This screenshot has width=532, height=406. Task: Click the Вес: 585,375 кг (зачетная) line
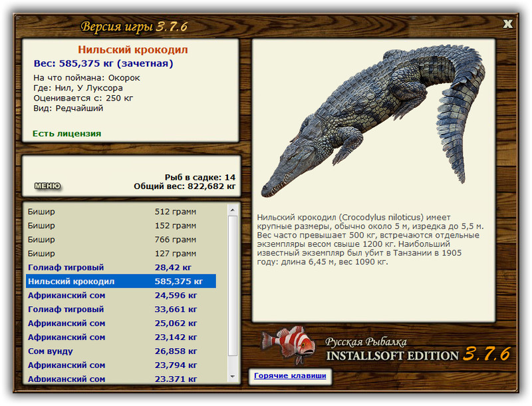[x=104, y=63]
